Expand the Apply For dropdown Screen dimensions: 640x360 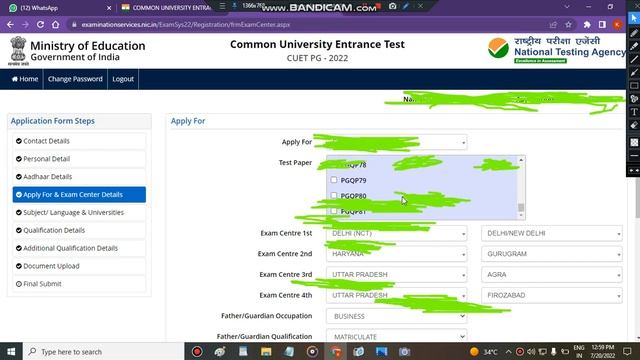click(396, 142)
